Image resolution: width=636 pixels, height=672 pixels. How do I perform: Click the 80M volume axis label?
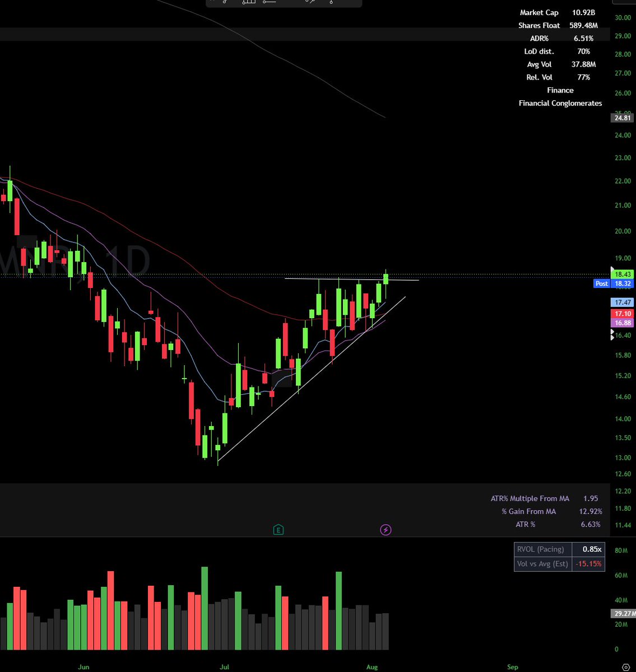pyautogui.click(x=620, y=550)
